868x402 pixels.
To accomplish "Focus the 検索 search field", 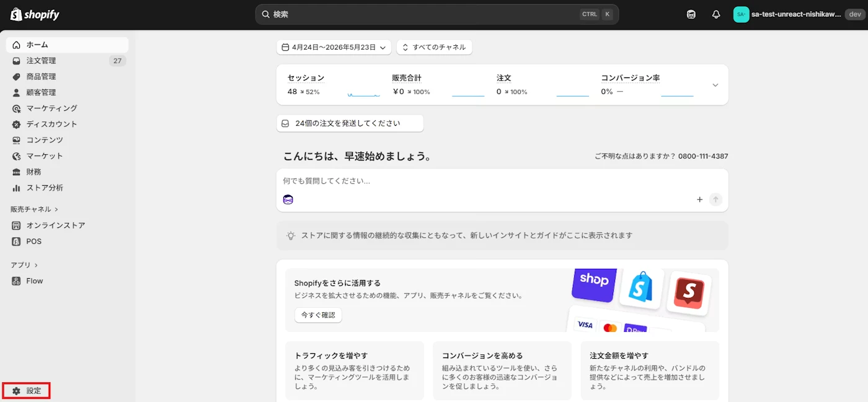I will (437, 14).
